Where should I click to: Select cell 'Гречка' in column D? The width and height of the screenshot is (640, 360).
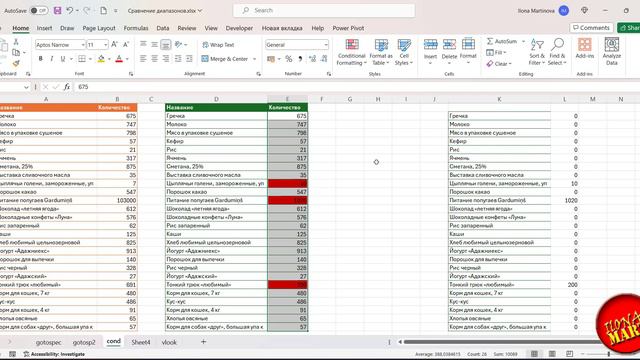point(216,116)
